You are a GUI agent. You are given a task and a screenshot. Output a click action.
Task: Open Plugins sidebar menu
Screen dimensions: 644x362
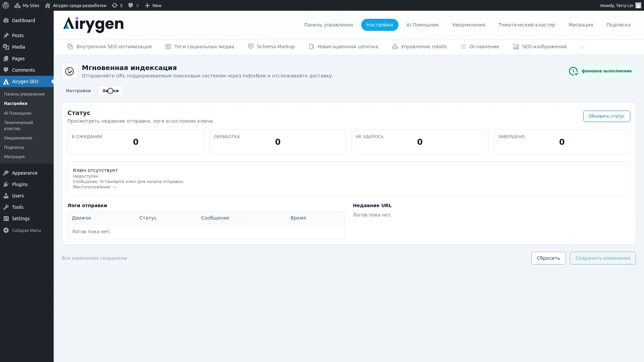click(27, 184)
